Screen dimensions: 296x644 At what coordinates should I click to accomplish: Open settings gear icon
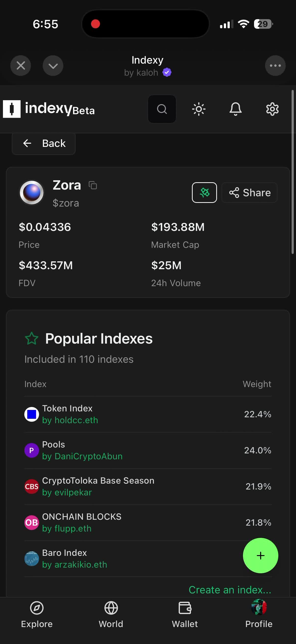272,109
